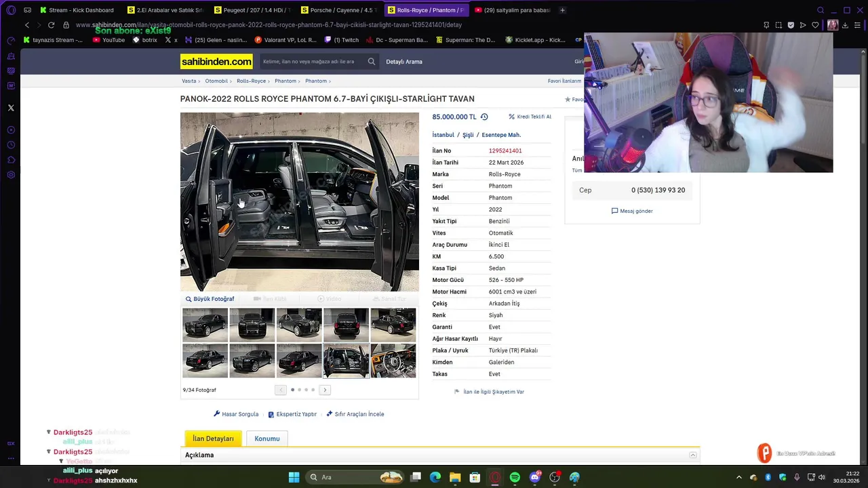Screen dimensions: 868x488
Task: Open Spotify from taskbar
Action: coord(515,477)
